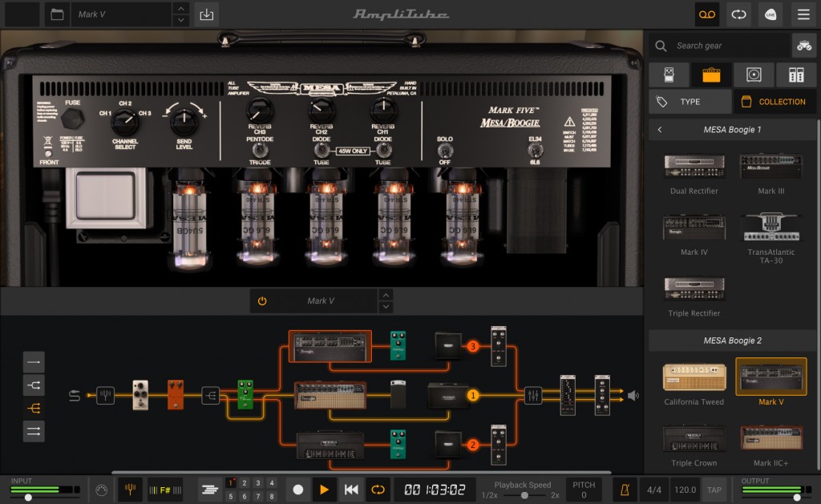Step to next amp model arrow
Image resolution: width=821 pixels, height=504 pixels.
click(x=386, y=307)
